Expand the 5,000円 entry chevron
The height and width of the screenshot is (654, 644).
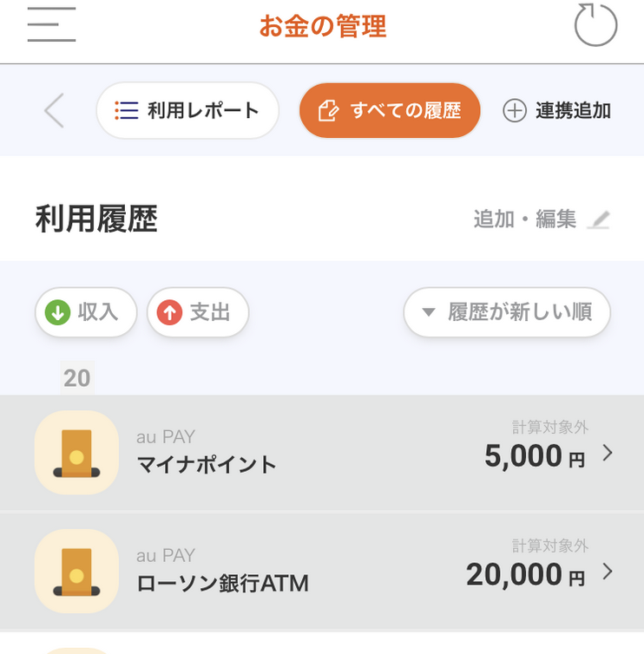click(608, 453)
